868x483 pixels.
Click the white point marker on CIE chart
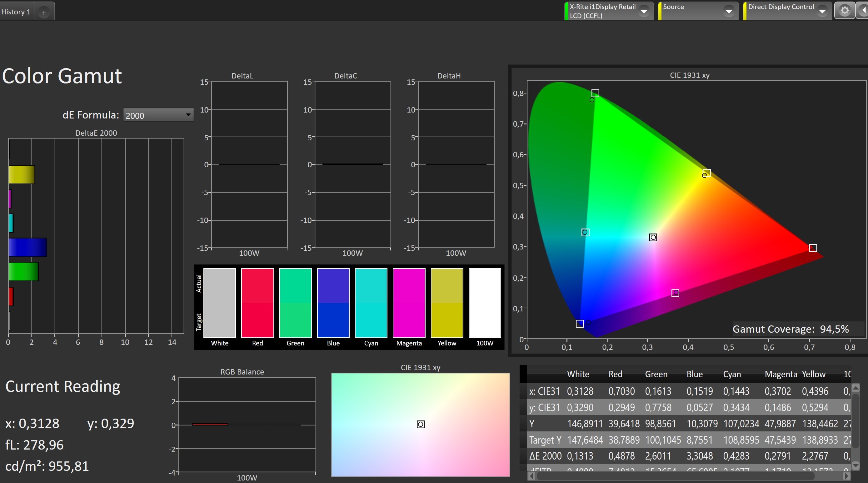click(x=653, y=237)
